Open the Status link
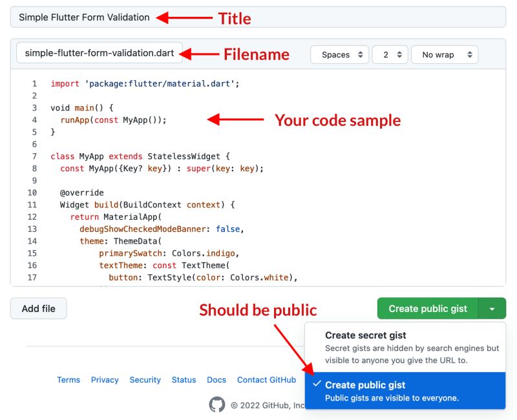 (x=184, y=380)
